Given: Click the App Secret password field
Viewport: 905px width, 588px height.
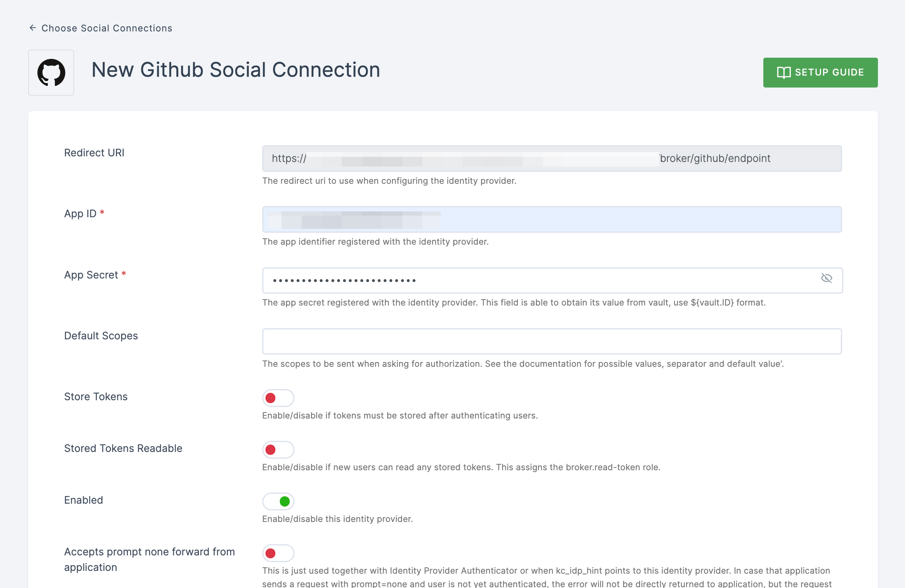Looking at the screenshot, I should 552,280.
